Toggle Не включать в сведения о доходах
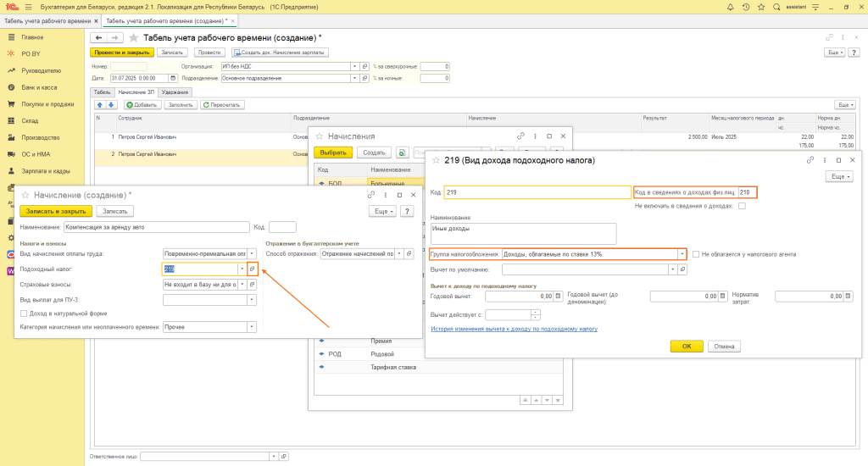 742,206
